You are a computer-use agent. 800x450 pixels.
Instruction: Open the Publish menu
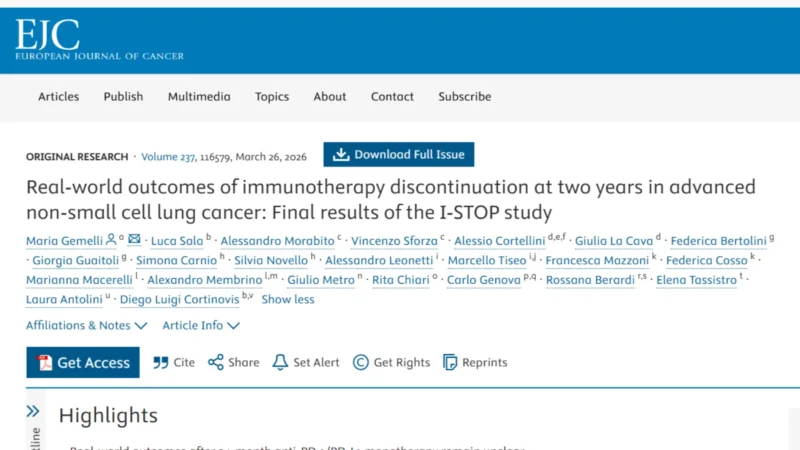[x=123, y=96]
